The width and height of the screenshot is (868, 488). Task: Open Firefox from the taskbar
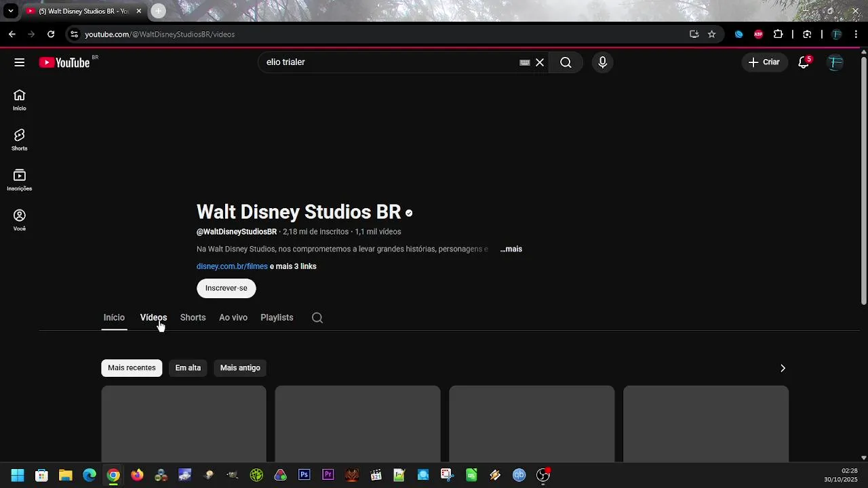[x=137, y=475]
